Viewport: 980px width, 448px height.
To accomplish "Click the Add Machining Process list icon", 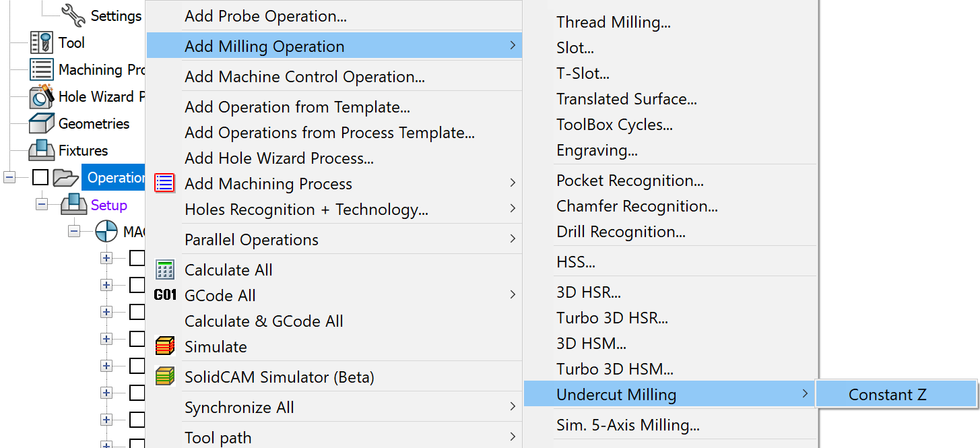I will (x=165, y=183).
